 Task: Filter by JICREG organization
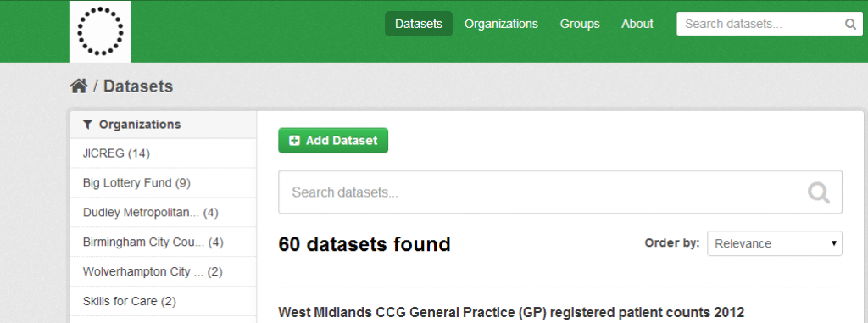[164, 153]
